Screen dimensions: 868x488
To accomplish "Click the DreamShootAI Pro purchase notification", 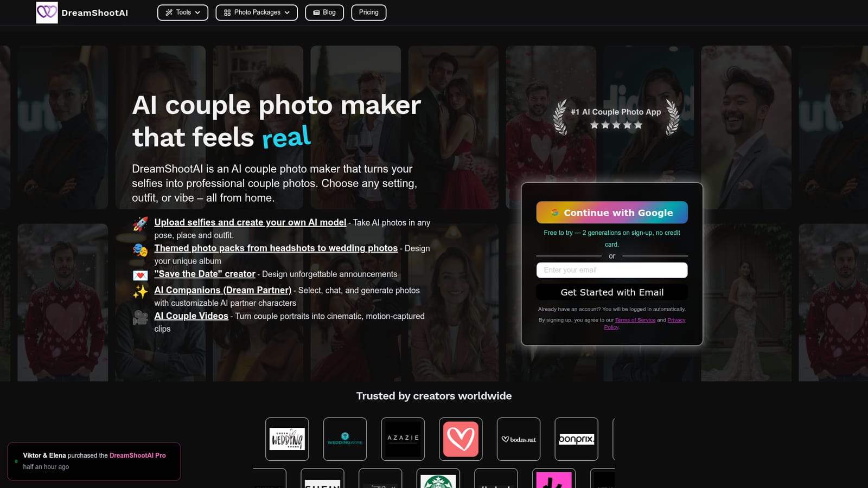I will pos(94,461).
